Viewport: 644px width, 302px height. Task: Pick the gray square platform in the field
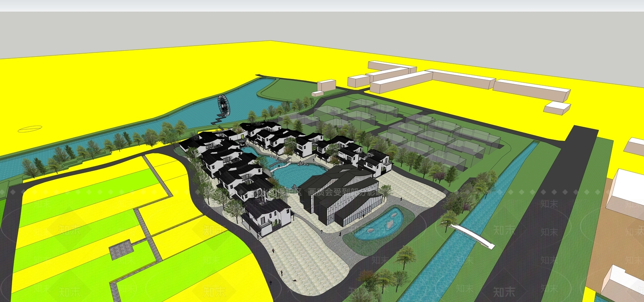coord(122,249)
